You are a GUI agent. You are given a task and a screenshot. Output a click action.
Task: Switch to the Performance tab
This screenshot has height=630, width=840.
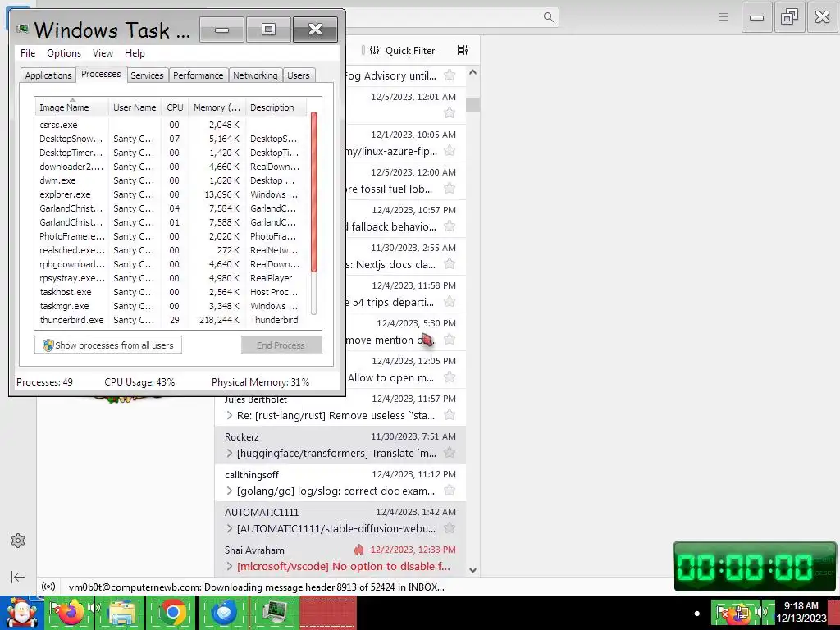pos(199,75)
